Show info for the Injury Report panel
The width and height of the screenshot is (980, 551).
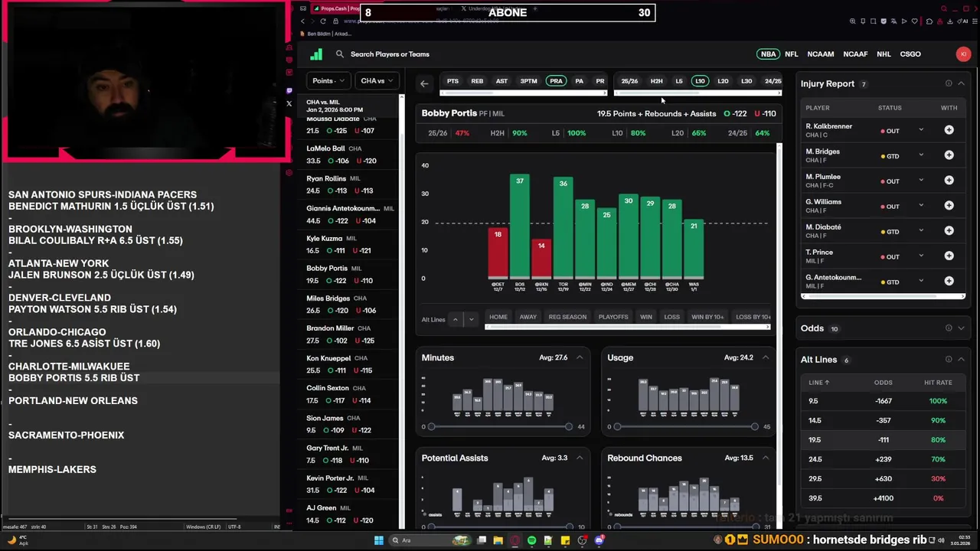coord(949,83)
